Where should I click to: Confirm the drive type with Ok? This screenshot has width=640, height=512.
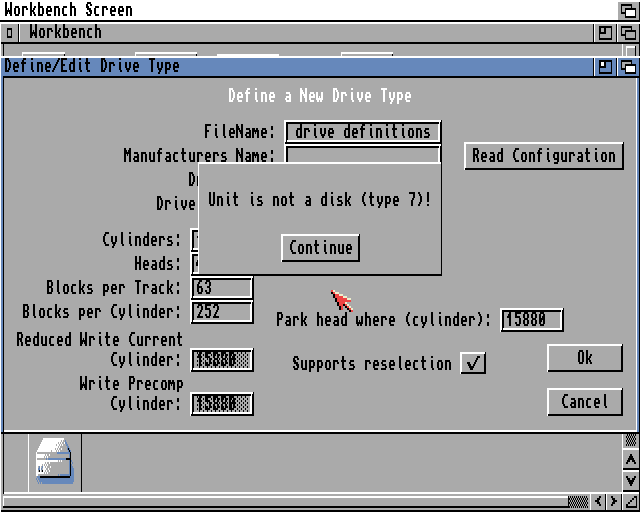[585, 358]
